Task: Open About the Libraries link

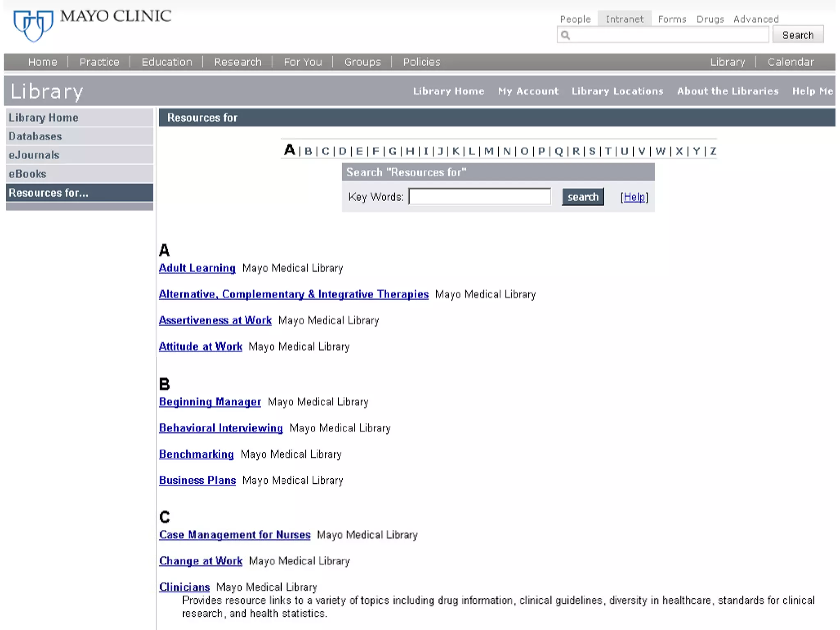Action: click(728, 91)
